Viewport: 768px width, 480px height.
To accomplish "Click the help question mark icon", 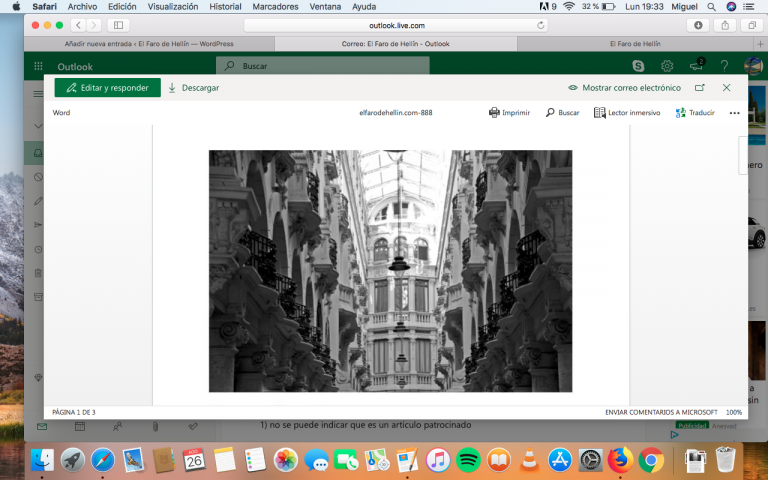I will tap(724, 66).
